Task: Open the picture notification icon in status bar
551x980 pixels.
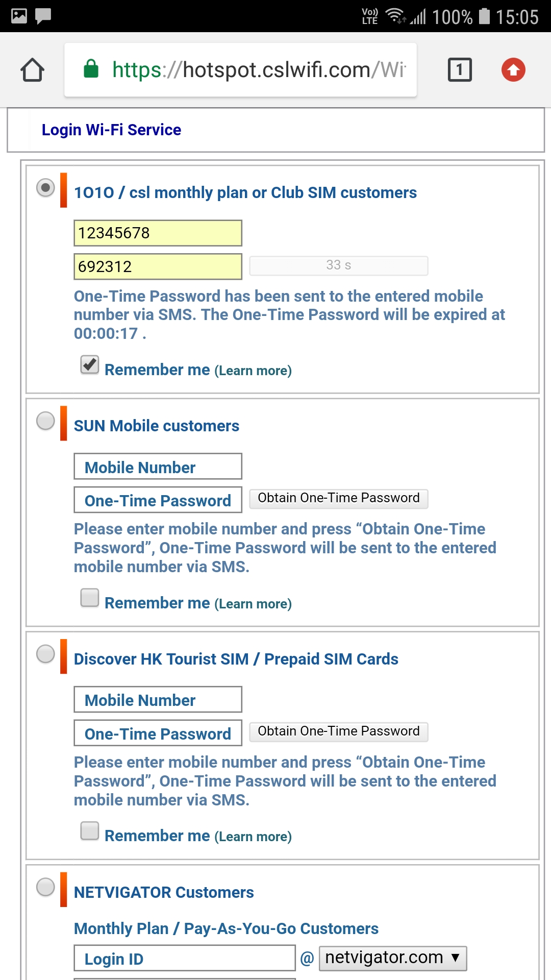Action: click(x=19, y=16)
